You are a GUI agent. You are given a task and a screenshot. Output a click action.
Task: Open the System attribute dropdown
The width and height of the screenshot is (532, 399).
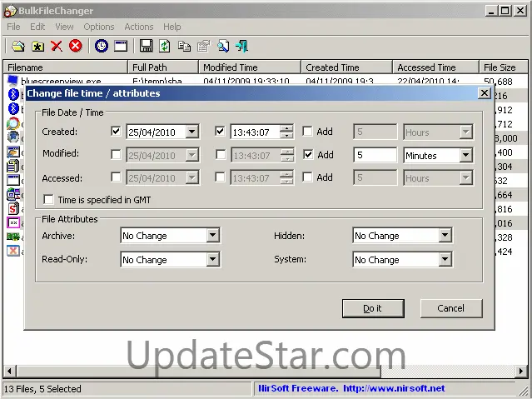[445, 259]
